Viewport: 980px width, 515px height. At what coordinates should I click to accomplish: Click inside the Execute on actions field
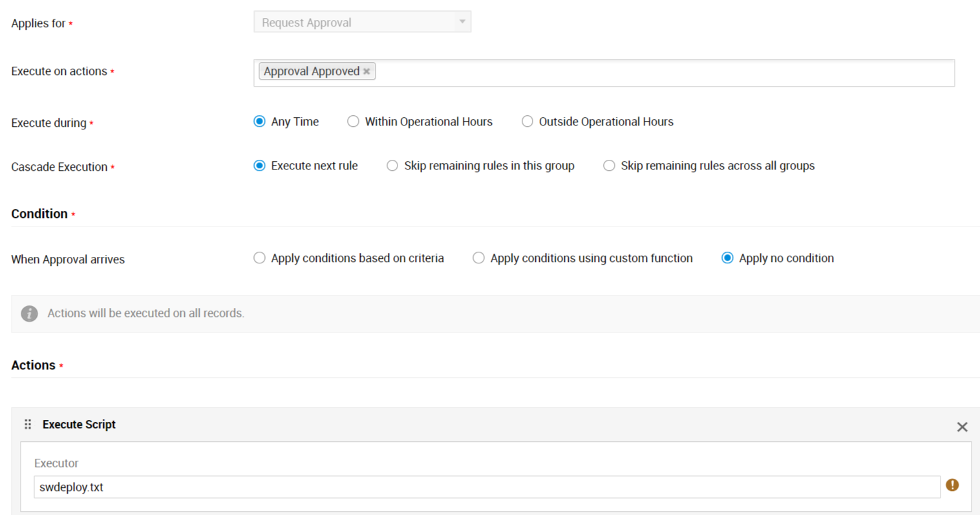[646, 72]
